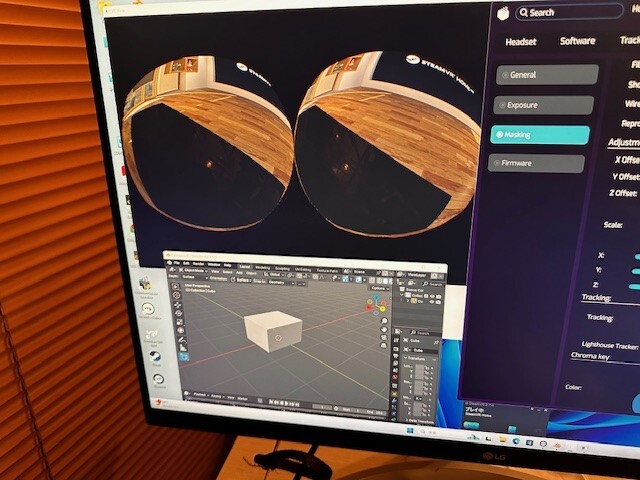Click the Y scale slider

[636, 271]
